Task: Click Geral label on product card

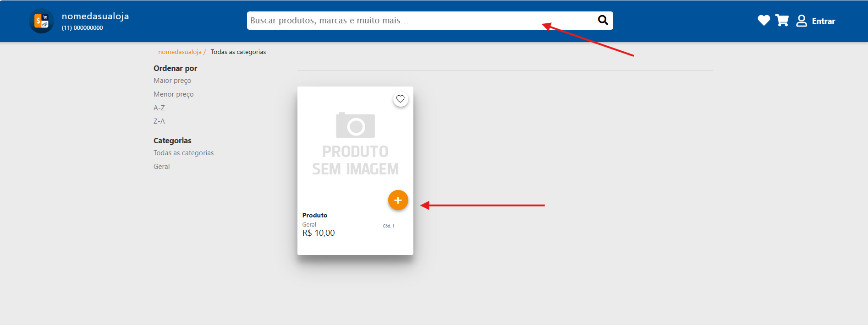Action: tap(309, 225)
